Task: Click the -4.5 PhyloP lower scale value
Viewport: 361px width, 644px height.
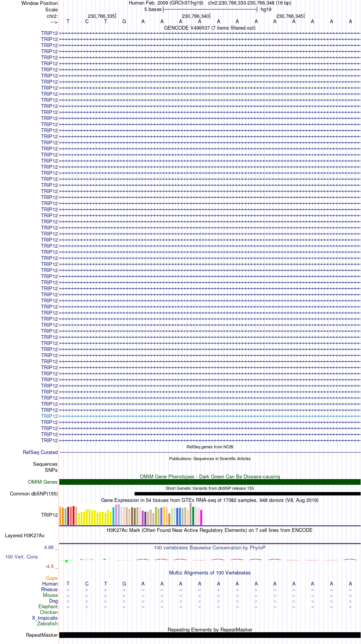Action: pos(51,566)
